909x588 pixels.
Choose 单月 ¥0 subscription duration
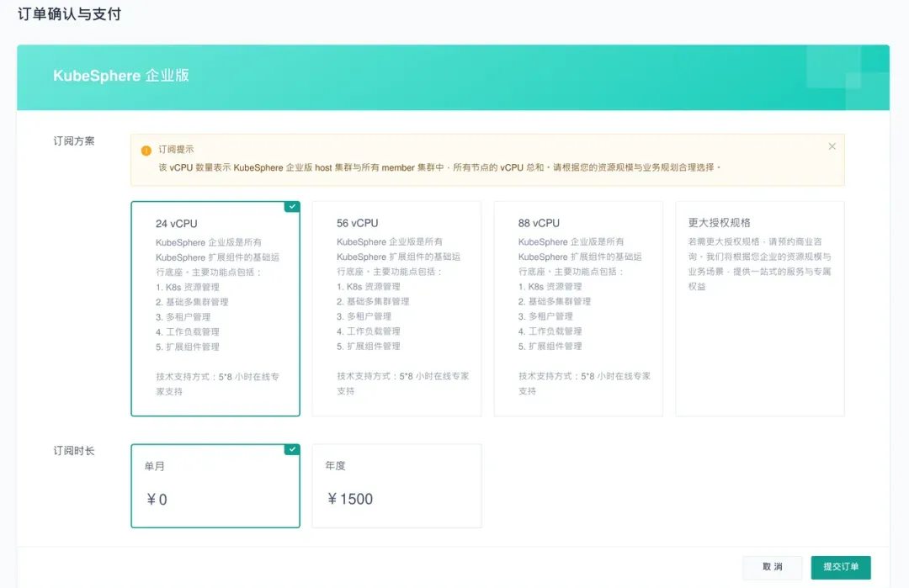tap(215, 486)
